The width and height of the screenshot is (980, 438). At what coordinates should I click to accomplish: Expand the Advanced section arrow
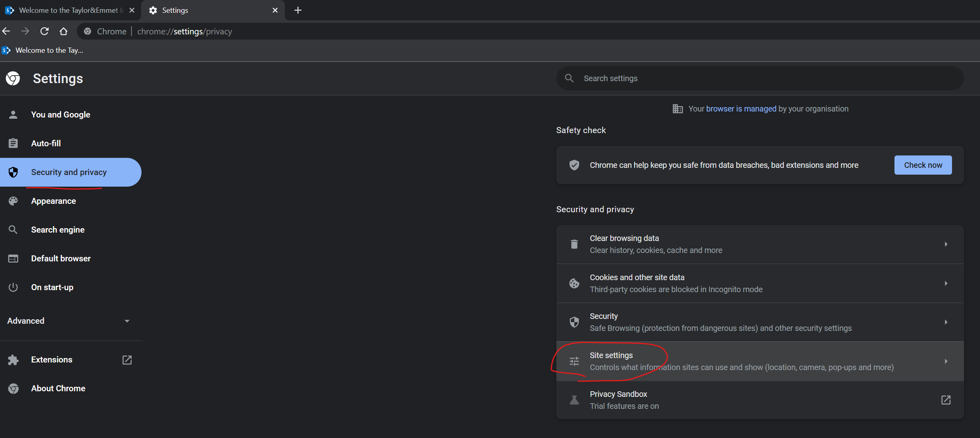(127, 321)
